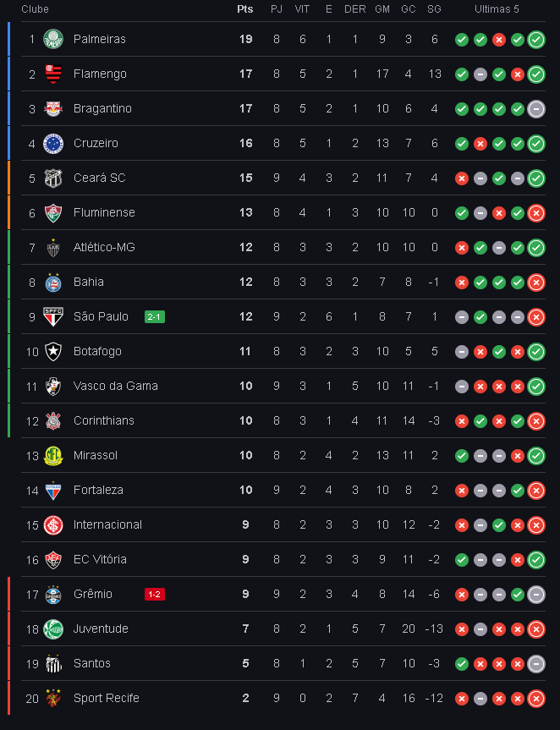The image size is (560, 730).
Task: Open the Cruzeiro crest icon
Action: pos(53,144)
